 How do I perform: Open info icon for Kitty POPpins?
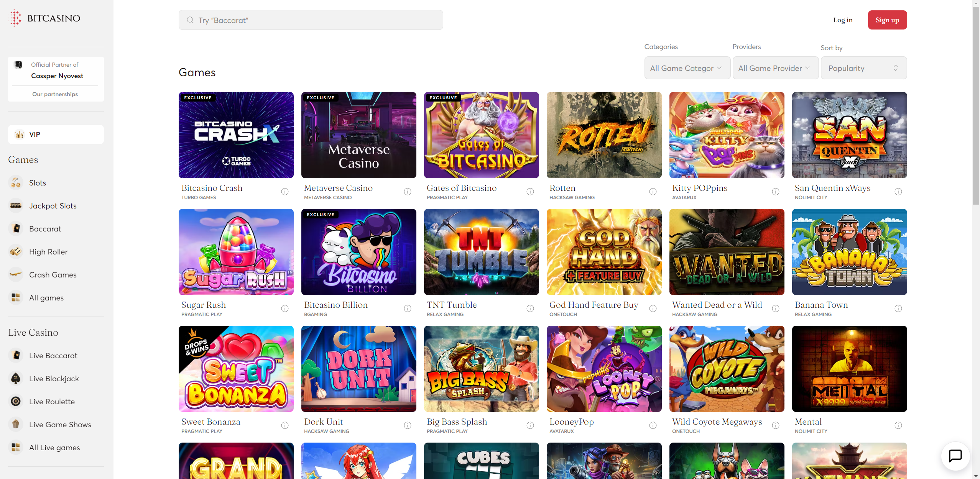coord(776,192)
